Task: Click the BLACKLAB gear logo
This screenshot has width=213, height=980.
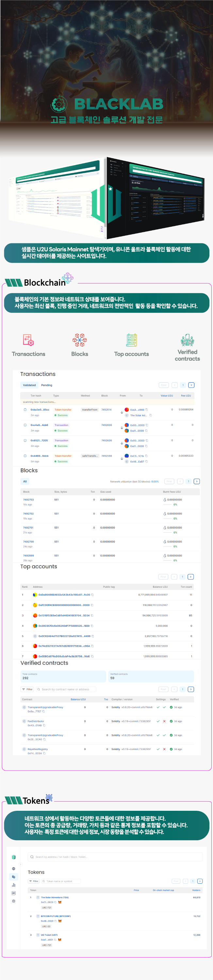Action: tap(59, 104)
